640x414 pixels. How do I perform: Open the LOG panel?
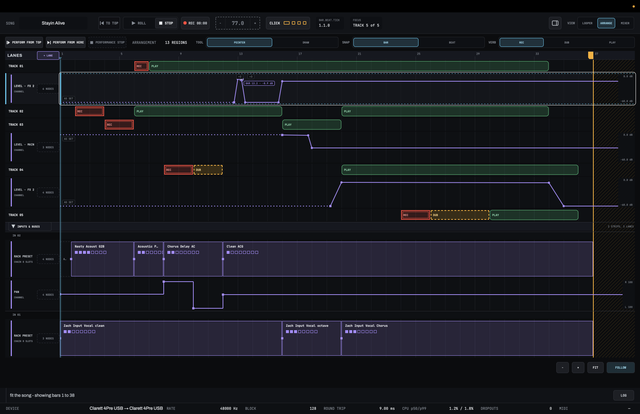[623, 395]
